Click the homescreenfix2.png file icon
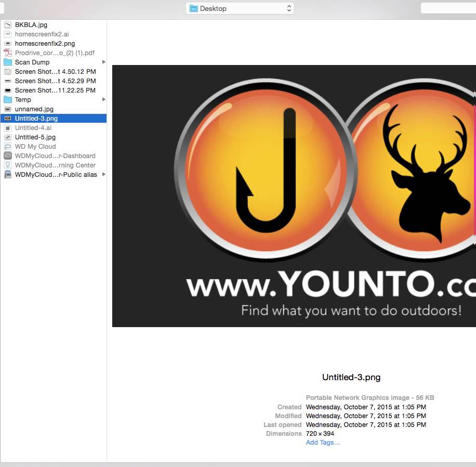The height and width of the screenshot is (467, 476). click(x=8, y=44)
